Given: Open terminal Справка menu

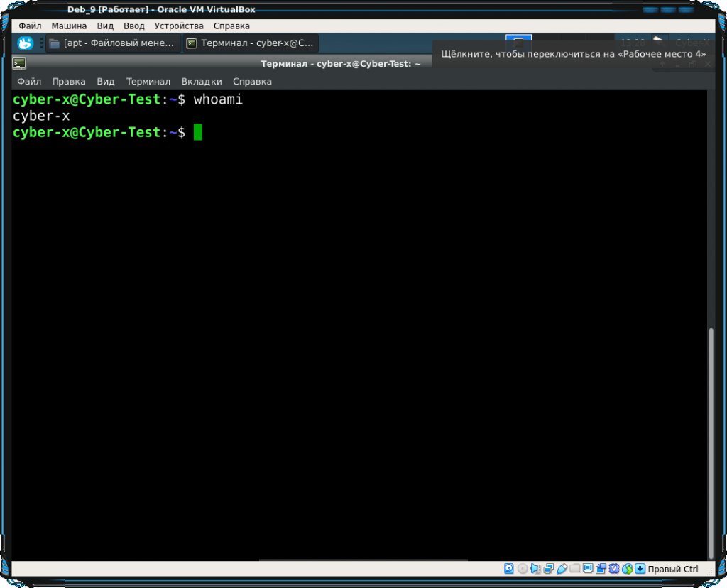Looking at the screenshot, I should (x=252, y=82).
